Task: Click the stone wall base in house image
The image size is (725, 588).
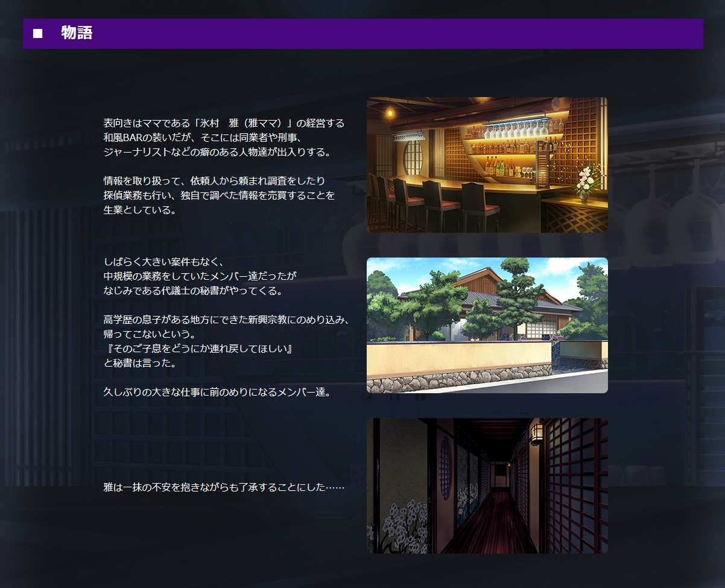Action: coord(458,382)
